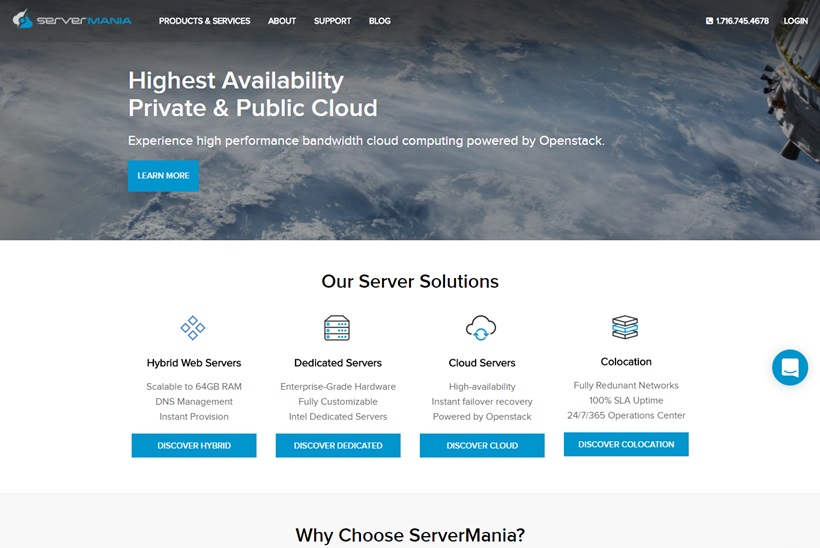Click the DNS Management text
Screen dimensions: 820x548
(x=194, y=402)
